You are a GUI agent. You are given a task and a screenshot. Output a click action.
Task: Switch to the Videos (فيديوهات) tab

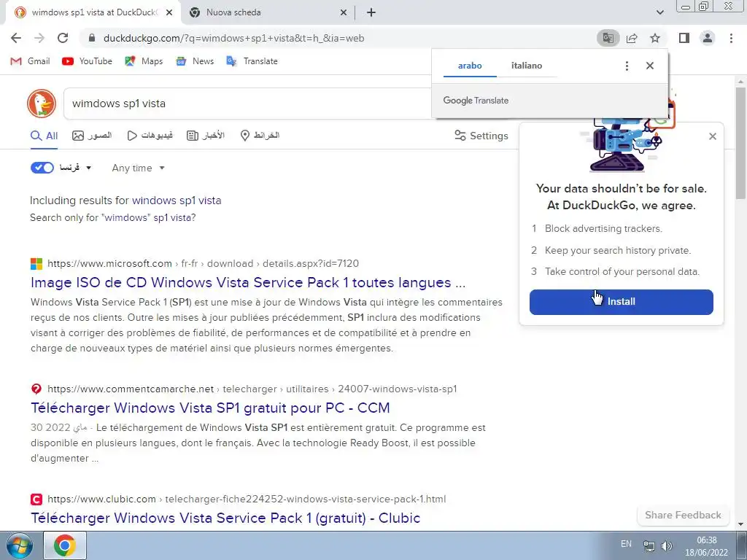(150, 136)
